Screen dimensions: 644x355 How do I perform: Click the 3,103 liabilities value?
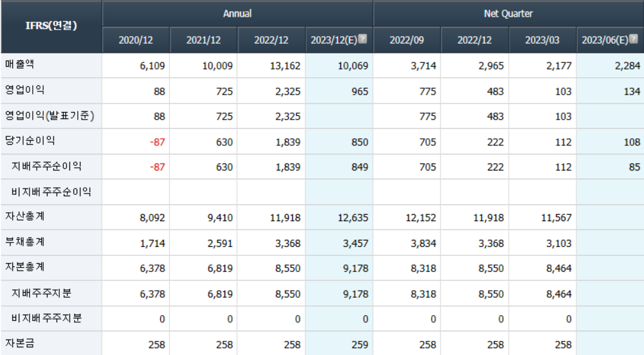(559, 243)
